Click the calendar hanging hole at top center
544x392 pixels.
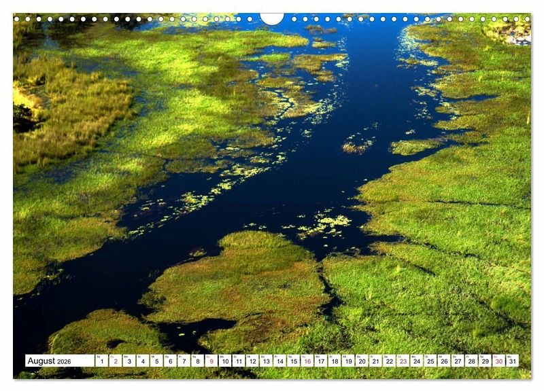[272, 18]
